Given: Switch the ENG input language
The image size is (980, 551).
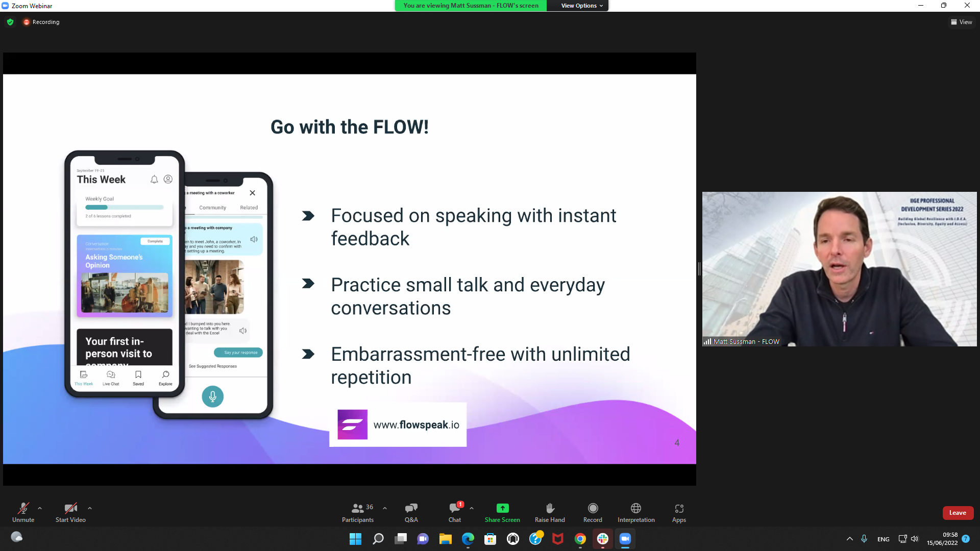Looking at the screenshot, I should point(884,539).
